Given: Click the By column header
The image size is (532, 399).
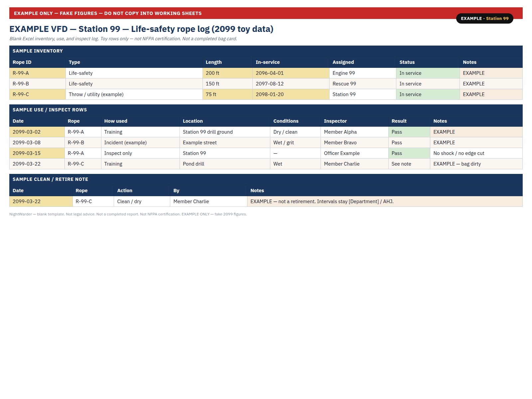Looking at the screenshot, I should 209,191.
